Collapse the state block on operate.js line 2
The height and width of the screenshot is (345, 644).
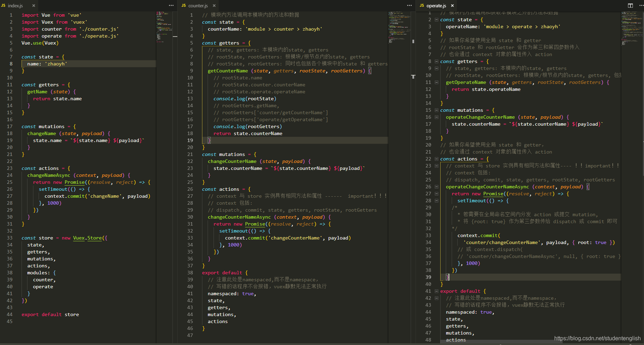pyautogui.click(x=436, y=20)
